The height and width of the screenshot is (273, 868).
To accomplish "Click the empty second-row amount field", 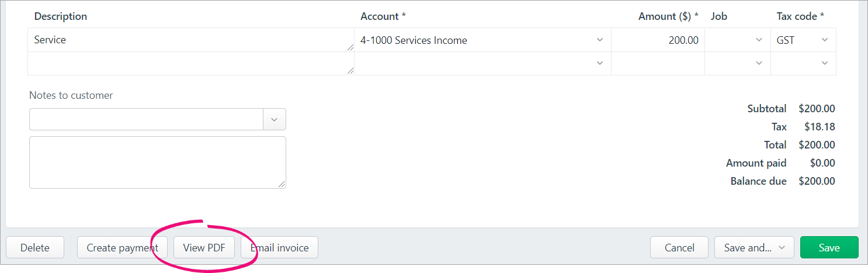I will click(657, 63).
